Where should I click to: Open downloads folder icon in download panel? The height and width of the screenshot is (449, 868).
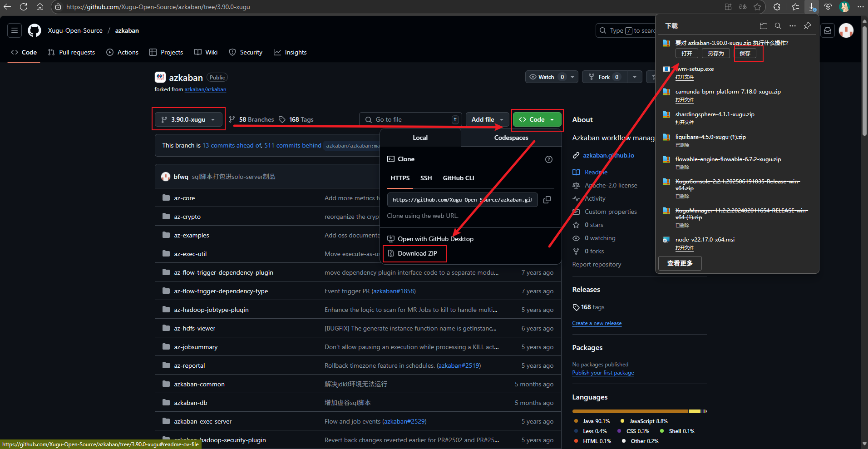(763, 26)
